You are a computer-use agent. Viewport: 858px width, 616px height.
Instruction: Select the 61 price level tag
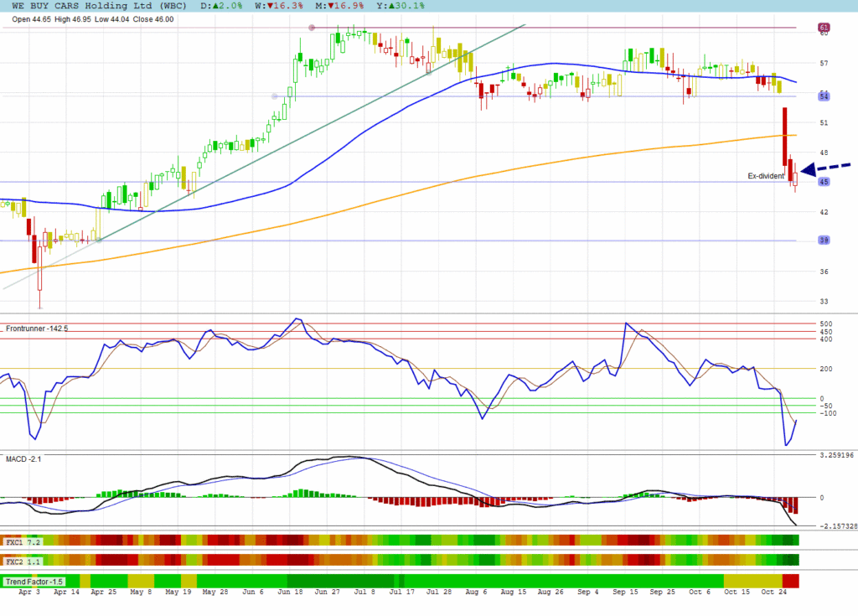pyautogui.click(x=824, y=28)
